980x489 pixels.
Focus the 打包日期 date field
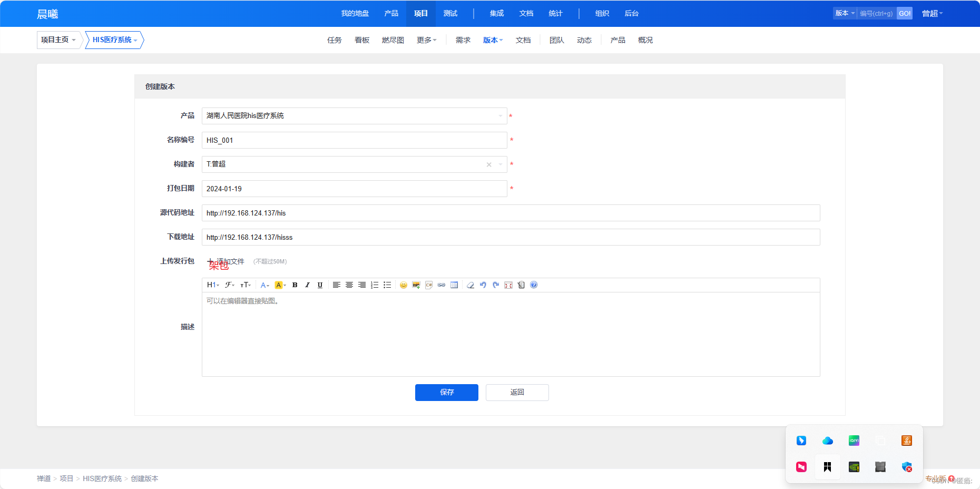[354, 189]
